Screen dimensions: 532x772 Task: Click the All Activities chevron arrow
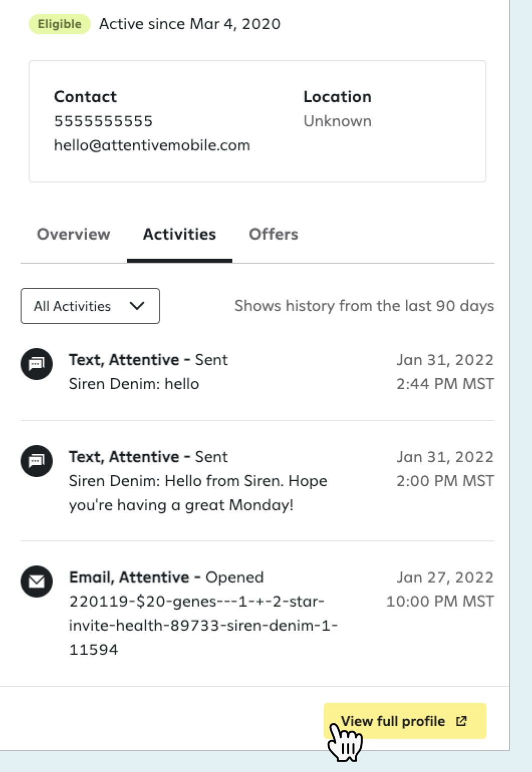[x=137, y=306]
